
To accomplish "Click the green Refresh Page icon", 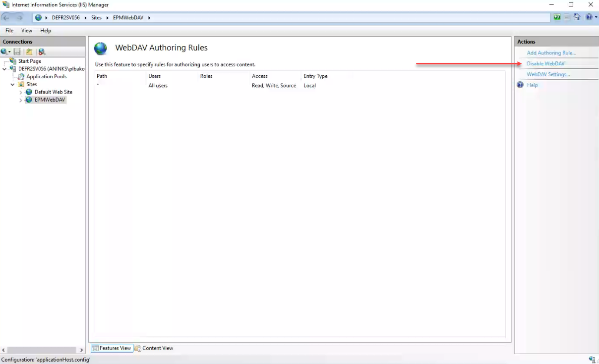I will (x=557, y=17).
